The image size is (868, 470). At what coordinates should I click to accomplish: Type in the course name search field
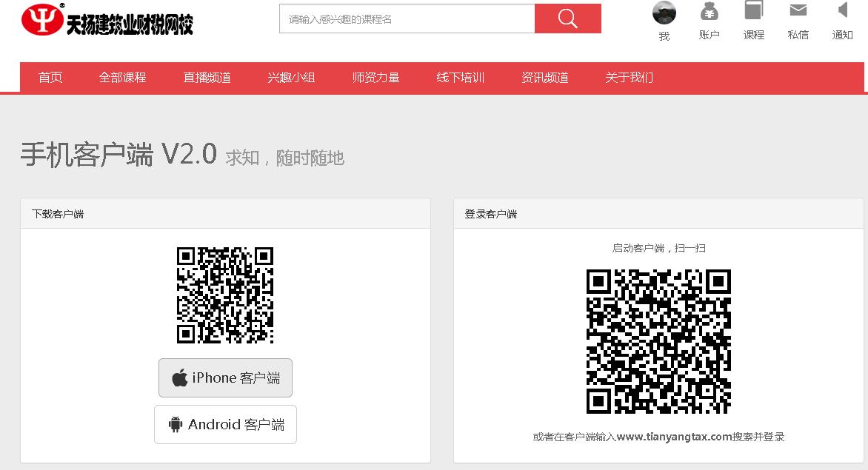point(407,19)
